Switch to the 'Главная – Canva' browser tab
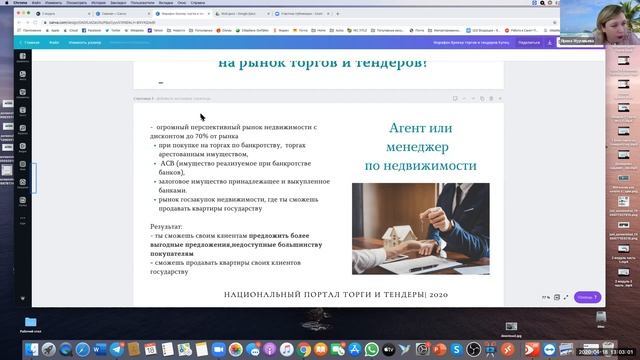This screenshot has width=640, height=360. (x=122, y=13)
